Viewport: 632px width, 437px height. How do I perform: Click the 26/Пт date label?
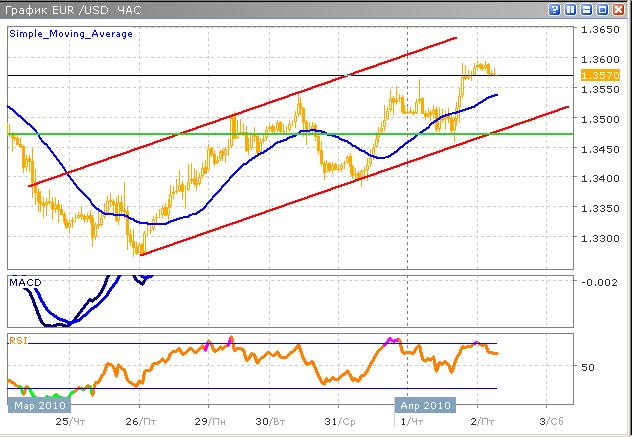tap(140, 422)
